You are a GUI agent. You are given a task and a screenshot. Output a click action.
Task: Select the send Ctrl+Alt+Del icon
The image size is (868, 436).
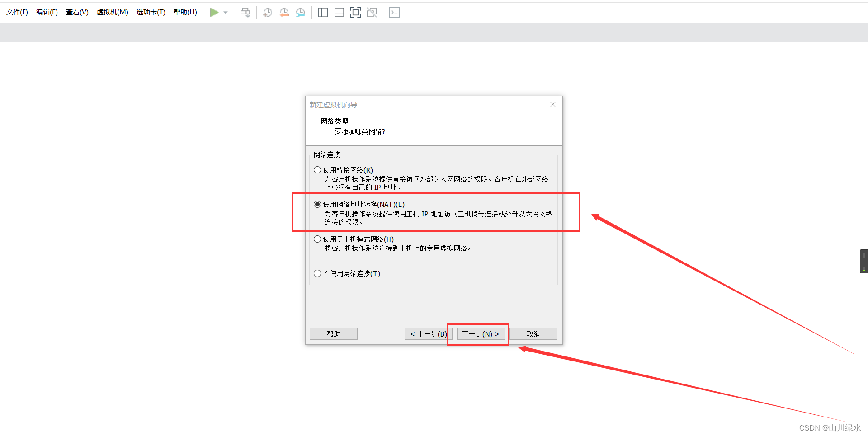click(245, 12)
